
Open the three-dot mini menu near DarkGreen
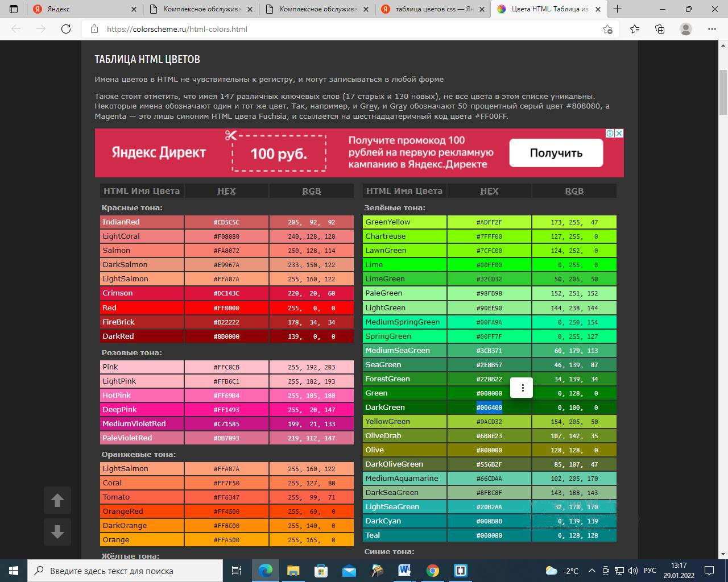[x=522, y=388]
